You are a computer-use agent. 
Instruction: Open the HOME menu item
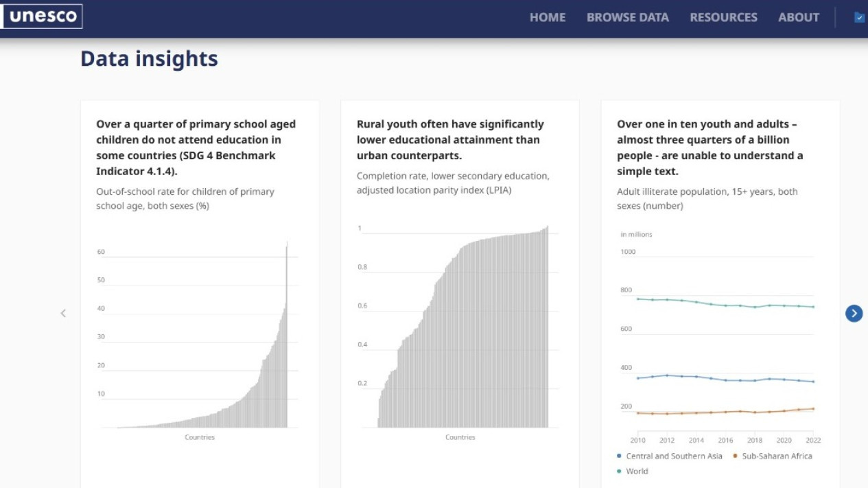point(548,17)
